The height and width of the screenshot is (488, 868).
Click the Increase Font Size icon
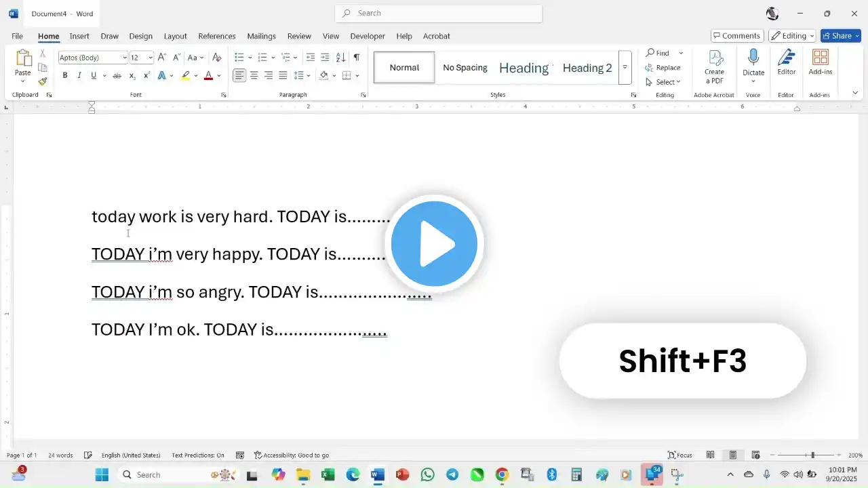(x=161, y=58)
